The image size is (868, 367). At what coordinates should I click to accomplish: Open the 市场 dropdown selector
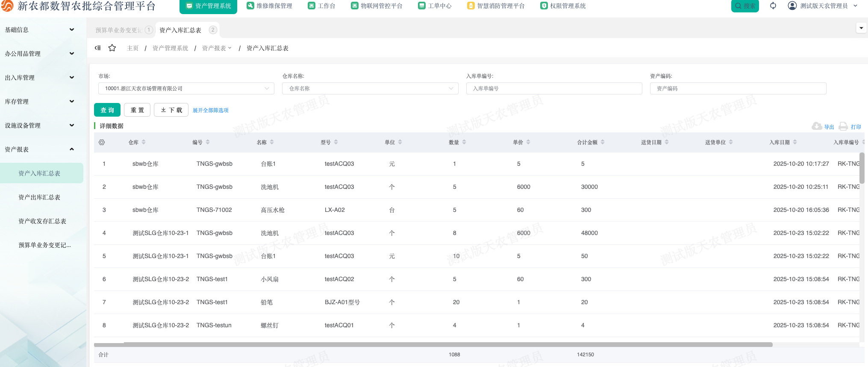186,88
